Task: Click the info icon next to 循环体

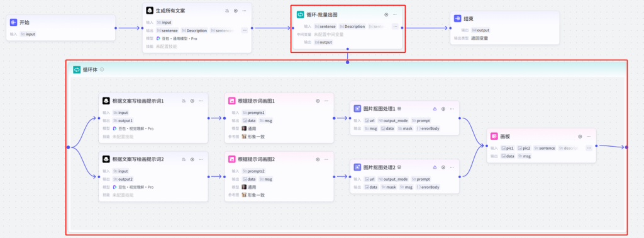Action: click(103, 70)
